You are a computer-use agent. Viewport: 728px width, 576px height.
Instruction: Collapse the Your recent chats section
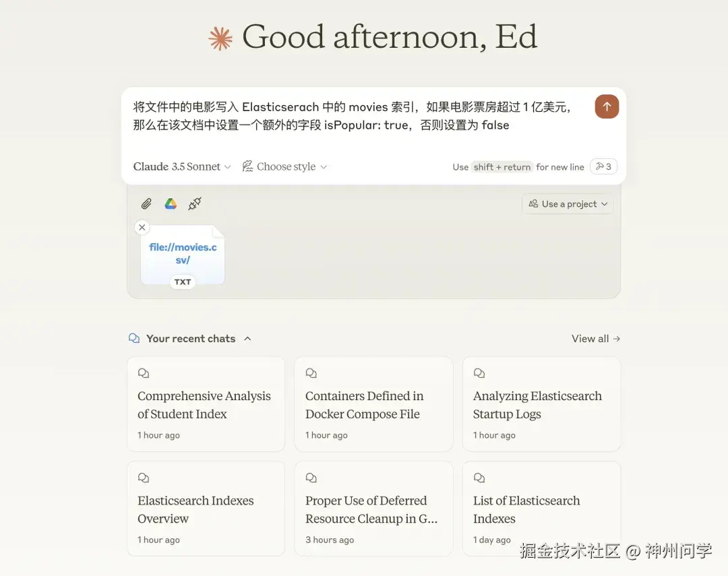(x=247, y=338)
